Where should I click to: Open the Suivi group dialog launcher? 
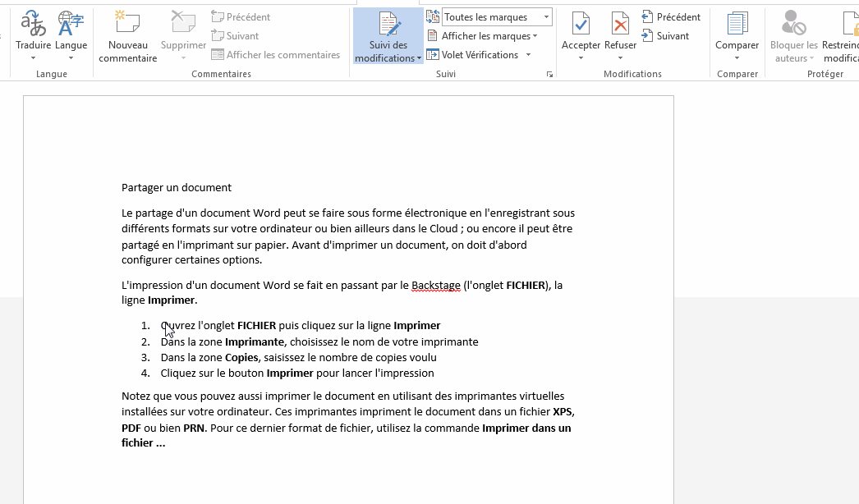[x=549, y=75]
